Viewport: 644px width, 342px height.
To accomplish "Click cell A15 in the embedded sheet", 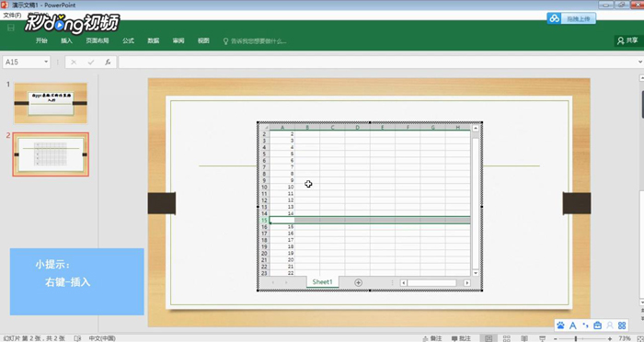I will click(282, 220).
